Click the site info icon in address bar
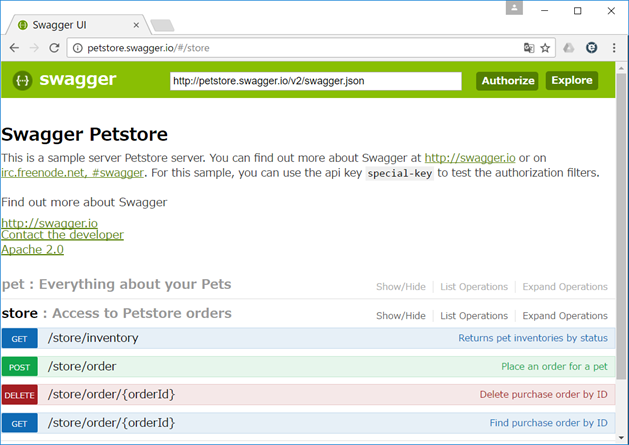This screenshot has width=629, height=445. [77, 48]
